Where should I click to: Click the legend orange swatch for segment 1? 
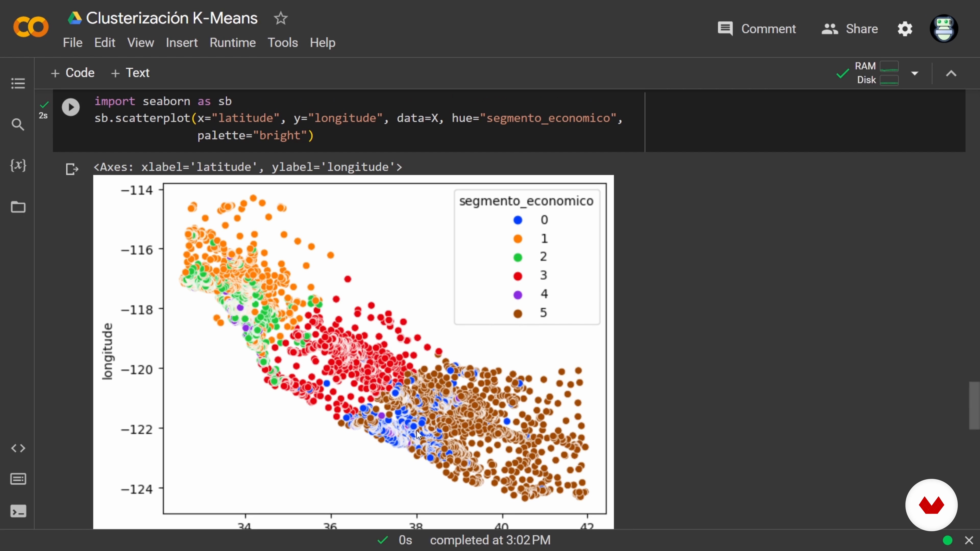(x=518, y=239)
